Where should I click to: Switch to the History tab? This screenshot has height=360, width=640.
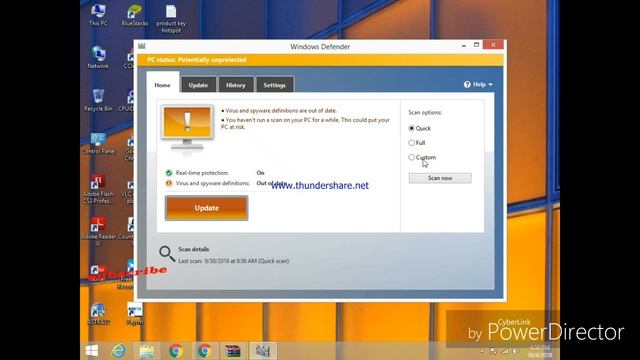click(236, 85)
